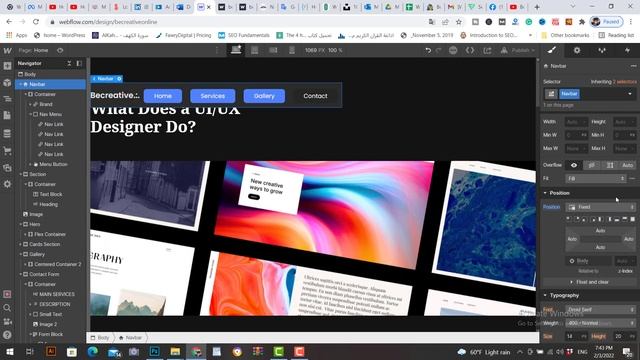
Task: Open the Ecommerce cart panel
Action: 7,151
